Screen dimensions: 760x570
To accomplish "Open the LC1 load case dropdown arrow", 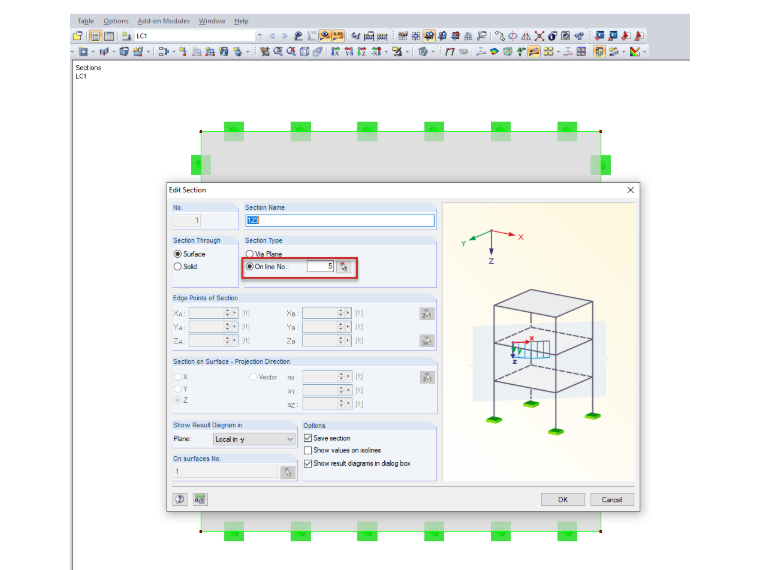I will point(259,36).
